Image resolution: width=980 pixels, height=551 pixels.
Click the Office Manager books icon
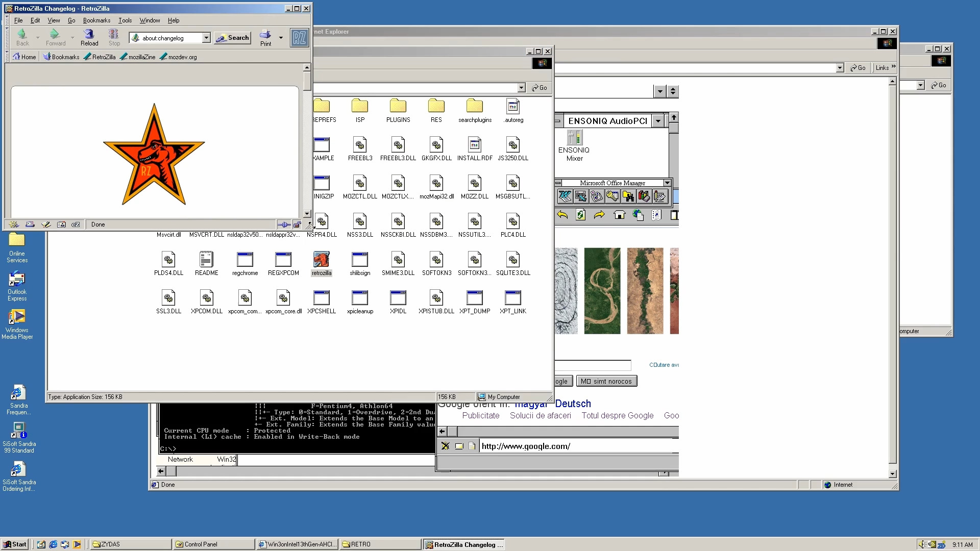tap(644, 196)
